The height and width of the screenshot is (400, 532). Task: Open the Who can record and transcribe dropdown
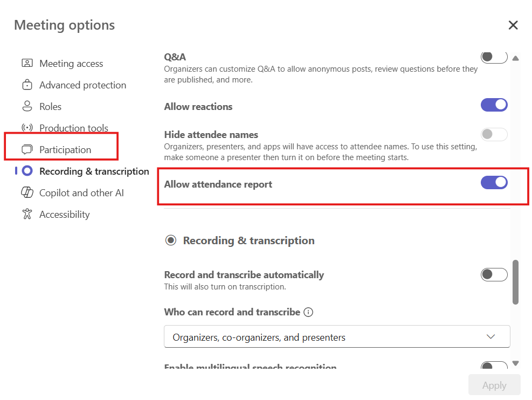pos(336,336)
